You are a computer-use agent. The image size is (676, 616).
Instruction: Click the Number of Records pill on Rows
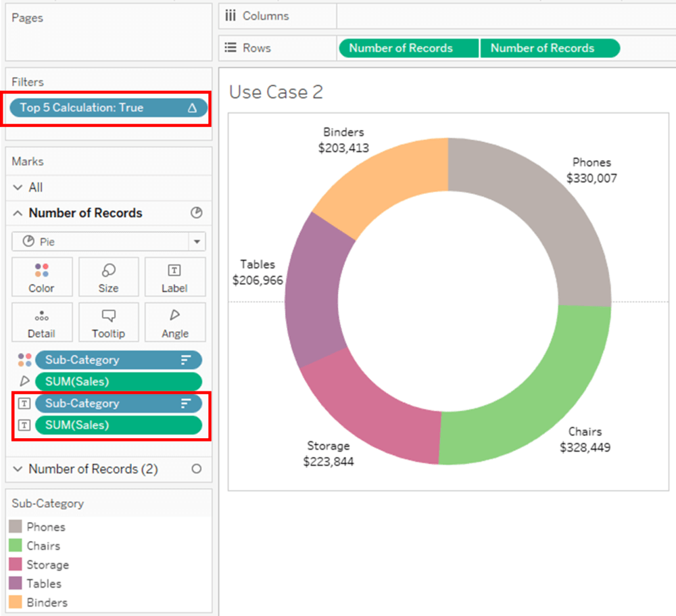click(x=408, y=48)
